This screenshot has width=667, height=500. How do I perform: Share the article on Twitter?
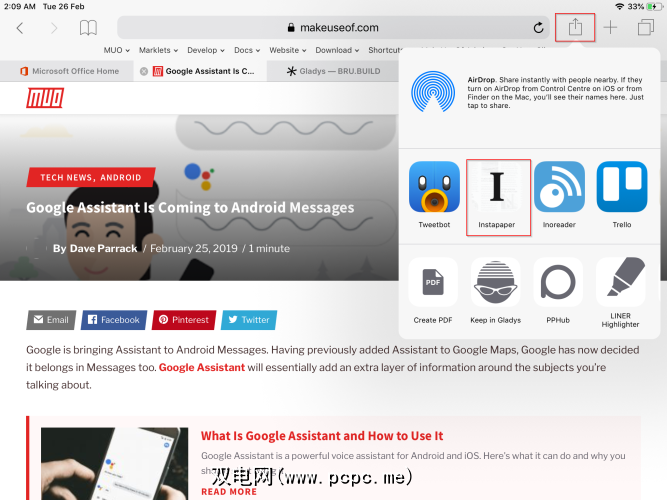(249, 320)
